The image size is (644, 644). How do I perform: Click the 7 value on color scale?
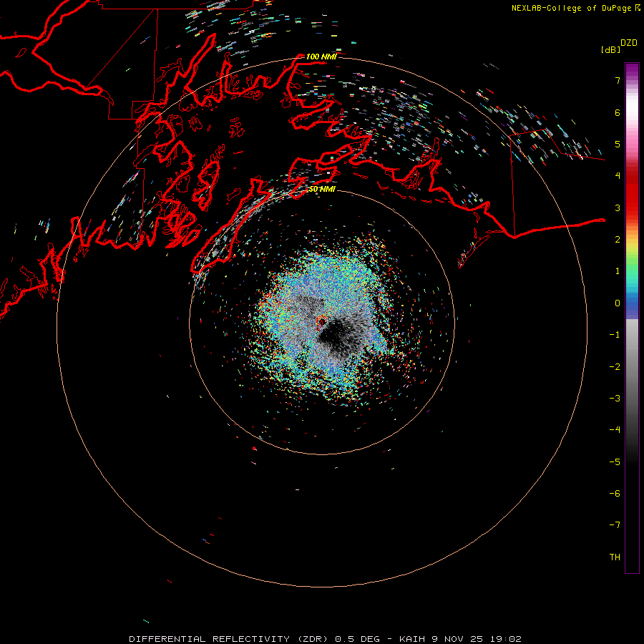(618, 80)
